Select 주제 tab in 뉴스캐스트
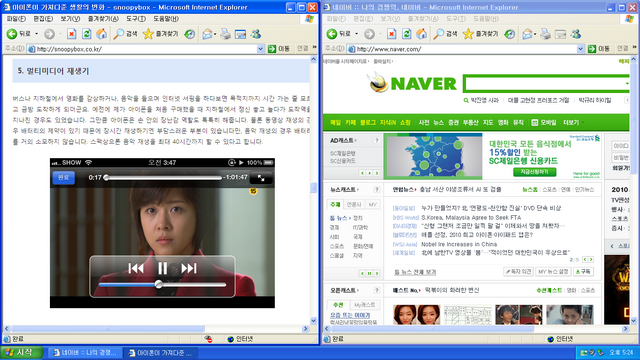The width and height of the screenshot is (640, 360). coord(335,204)
